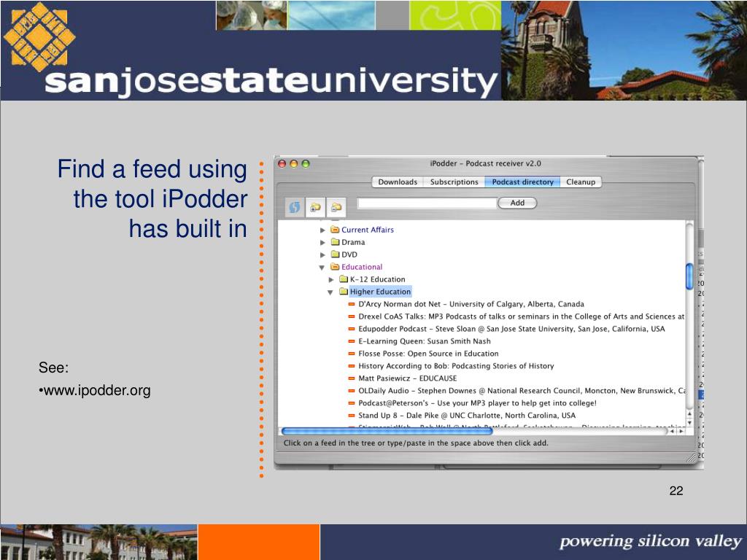This screenshot has height=560, width=747.
Task: Click the expand-all folders toolbar icon
Action: [x=315, y=207]
